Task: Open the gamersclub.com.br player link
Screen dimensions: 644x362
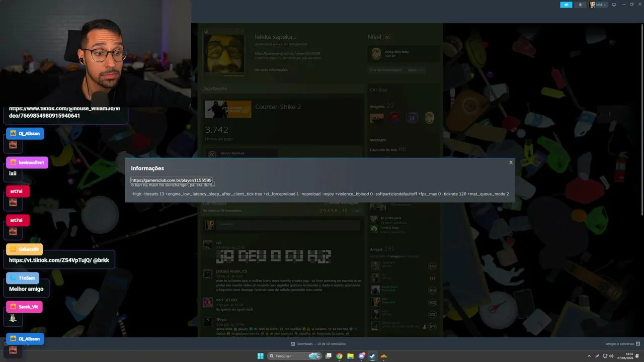Action: [172, 180]
